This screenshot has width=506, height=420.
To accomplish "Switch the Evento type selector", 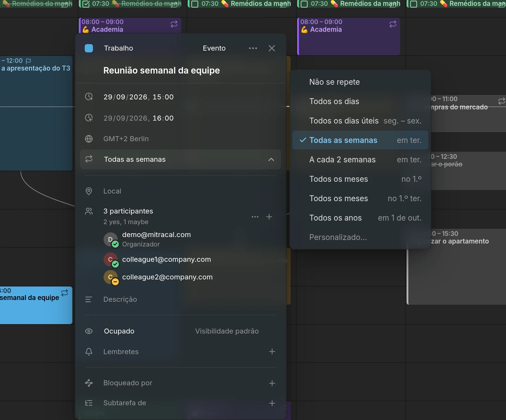I will pyautogui.click(x=214, y=48).
